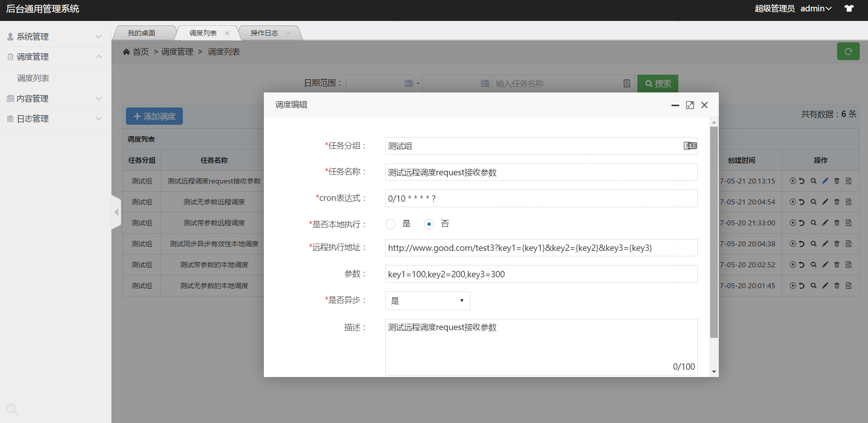Viewport: 868px width, 423px height.
Task: Open the end date calendar icon
Action: pyautogui.click(x=485, y=83)
